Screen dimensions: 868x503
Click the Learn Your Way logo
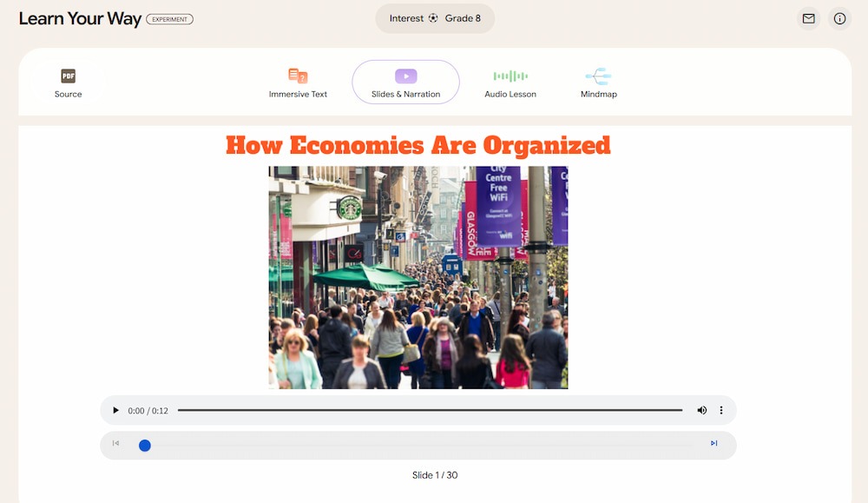point(80,19)
